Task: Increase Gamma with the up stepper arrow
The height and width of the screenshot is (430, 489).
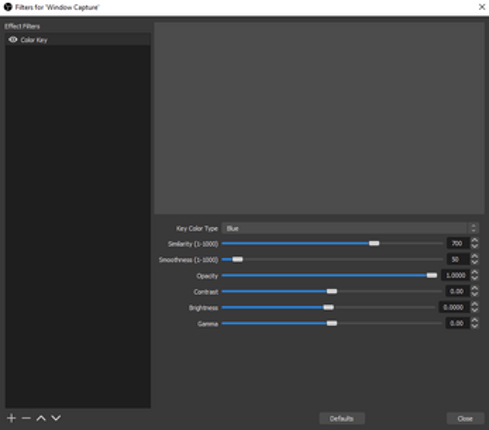Action: [475, 320]
